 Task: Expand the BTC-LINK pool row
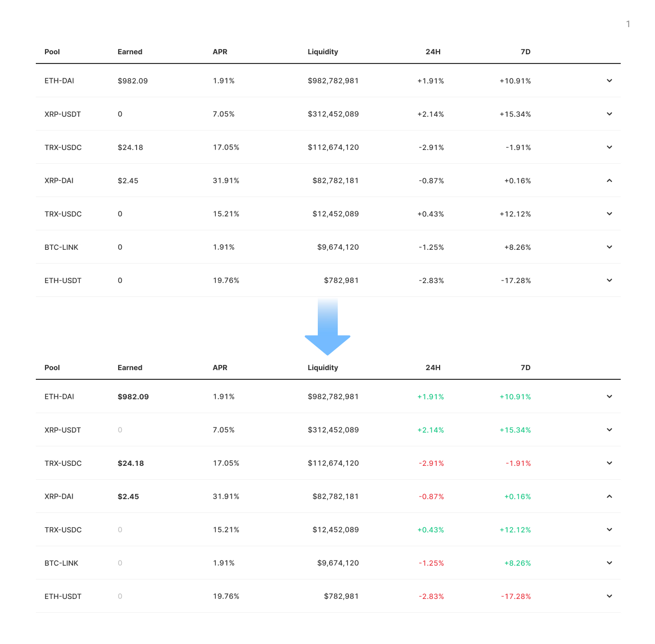tap(609, 247)
